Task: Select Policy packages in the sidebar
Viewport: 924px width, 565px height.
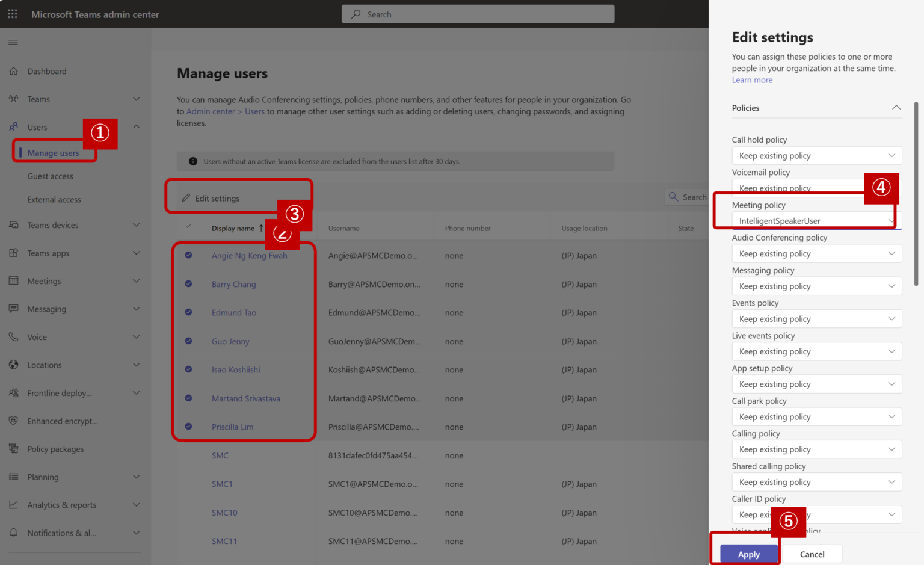Action: 55,449
